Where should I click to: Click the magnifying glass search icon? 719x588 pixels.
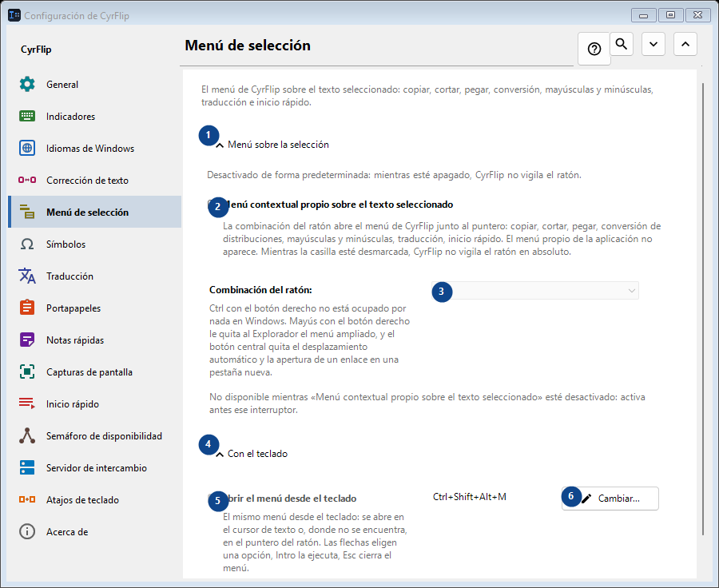coord(622,44)
